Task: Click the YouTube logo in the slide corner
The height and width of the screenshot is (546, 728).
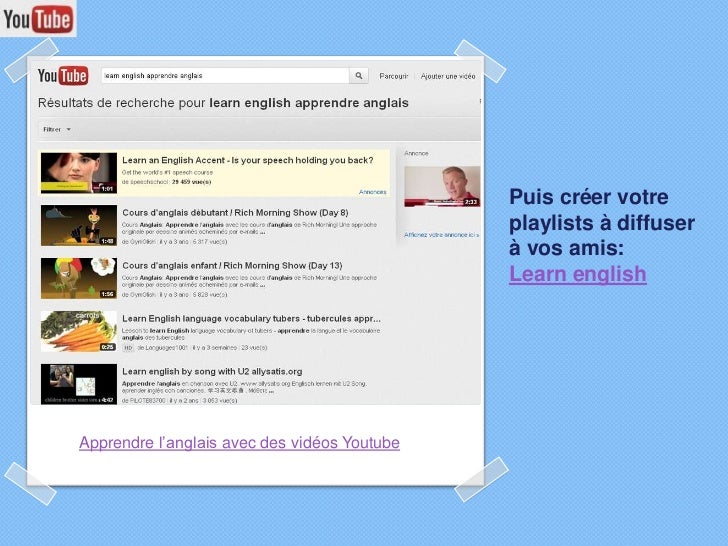Action: [38, 19]
